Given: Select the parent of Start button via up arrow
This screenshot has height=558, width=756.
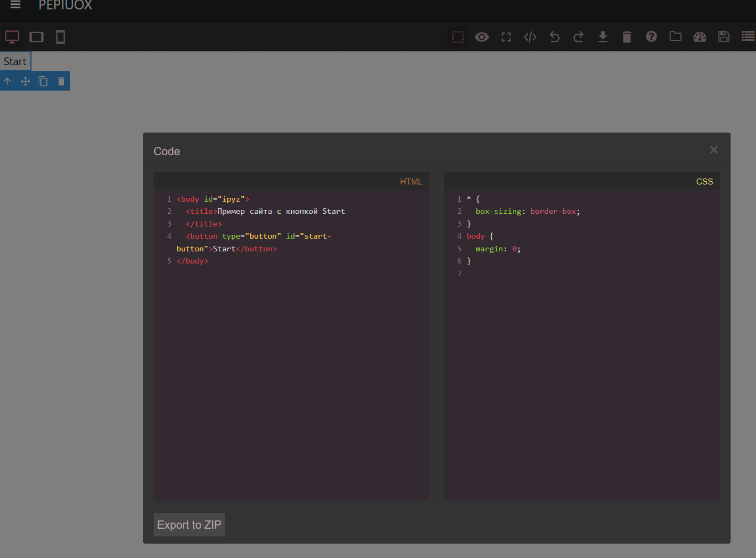Looking at the screenshot, I should coord(7,81).
